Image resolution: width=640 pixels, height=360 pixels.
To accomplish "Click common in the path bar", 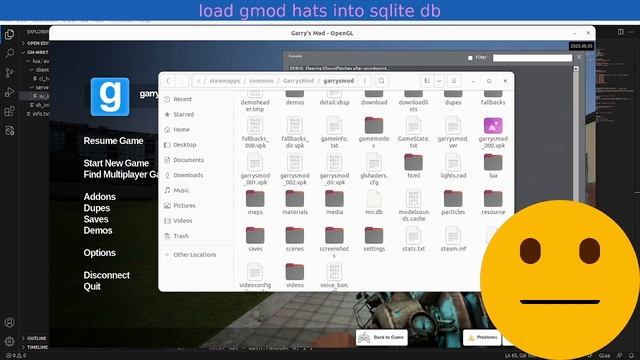I will point(261,81).
